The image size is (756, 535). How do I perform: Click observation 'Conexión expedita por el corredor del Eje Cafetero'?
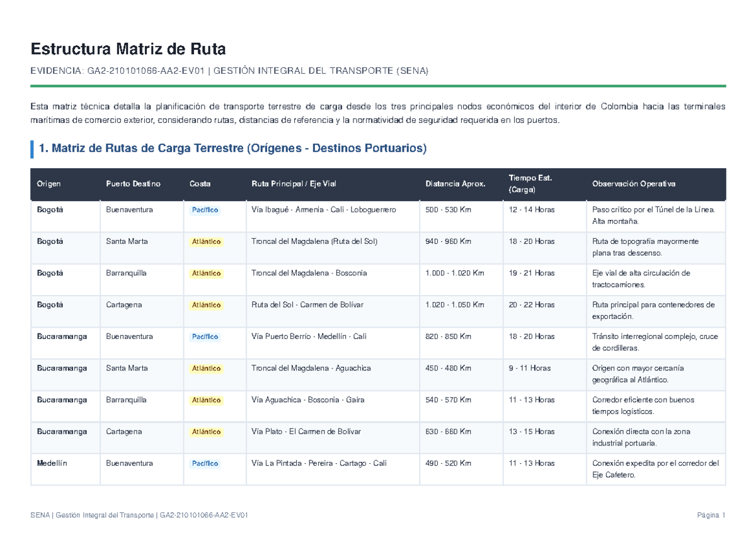(x=655, y=468)
